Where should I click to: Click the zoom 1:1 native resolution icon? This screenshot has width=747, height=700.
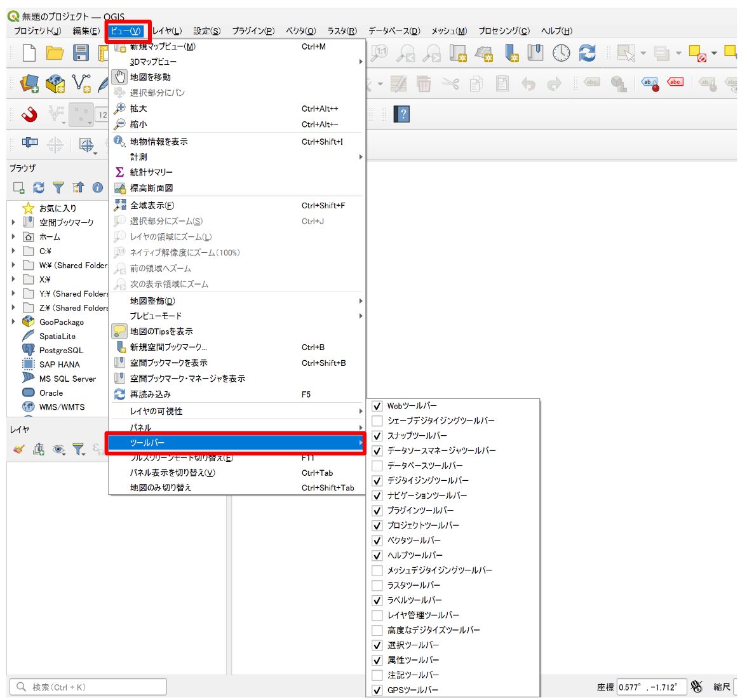point(380,53)
